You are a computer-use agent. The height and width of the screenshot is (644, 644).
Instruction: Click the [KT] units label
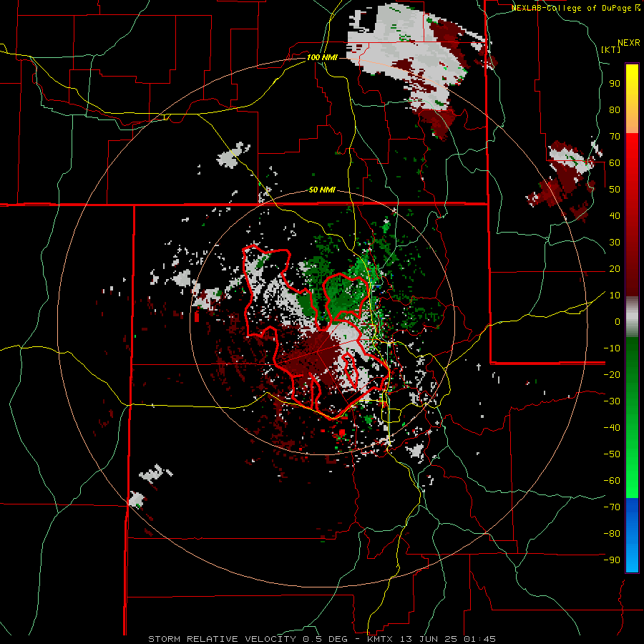point(610,49)
